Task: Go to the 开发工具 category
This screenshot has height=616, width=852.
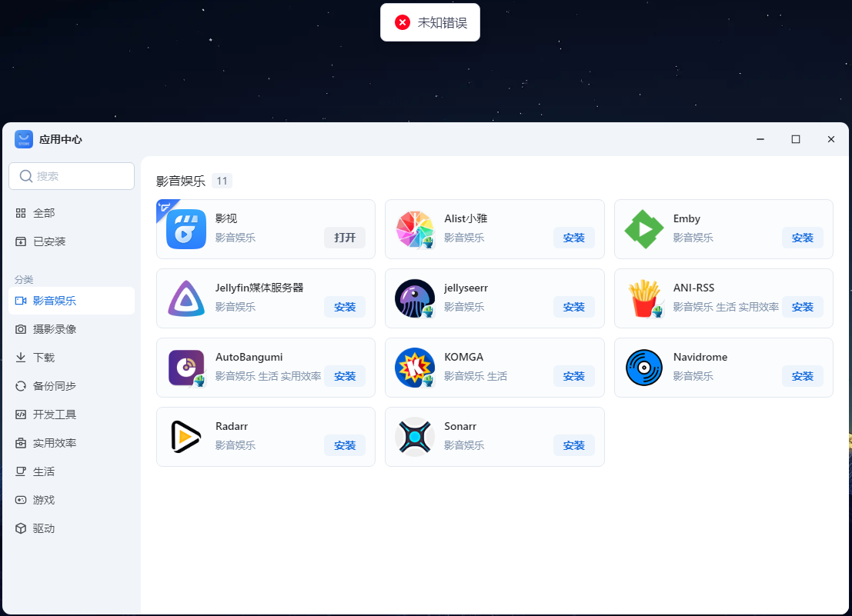Action: pos(72,415)
